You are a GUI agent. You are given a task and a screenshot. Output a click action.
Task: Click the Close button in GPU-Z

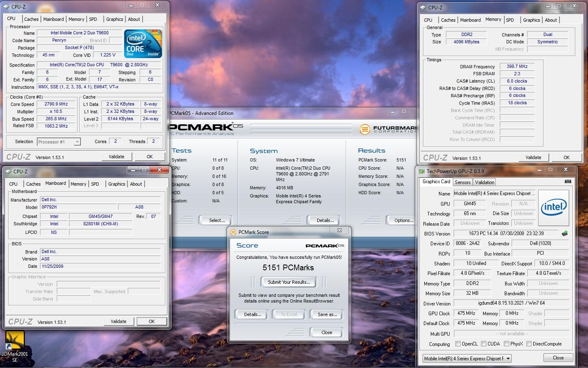tap(558, 358)
